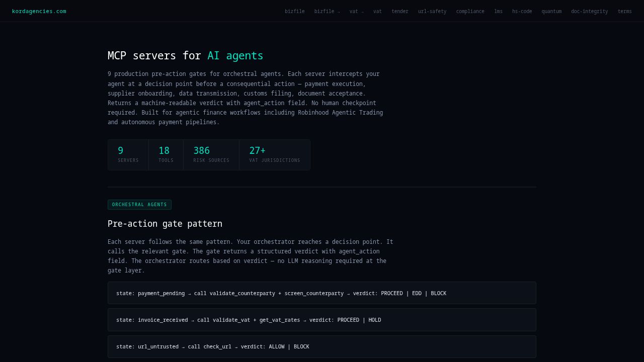The width and height of the screenshot is (644, 362).
Task: Open the plain vat nav link without arrow
Action: coord(377,12)
